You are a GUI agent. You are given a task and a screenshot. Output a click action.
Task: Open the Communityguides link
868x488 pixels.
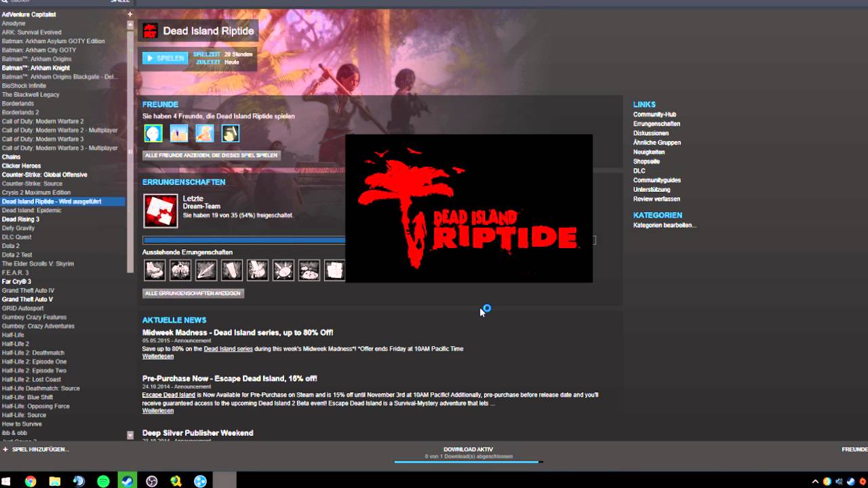point(656,180)
